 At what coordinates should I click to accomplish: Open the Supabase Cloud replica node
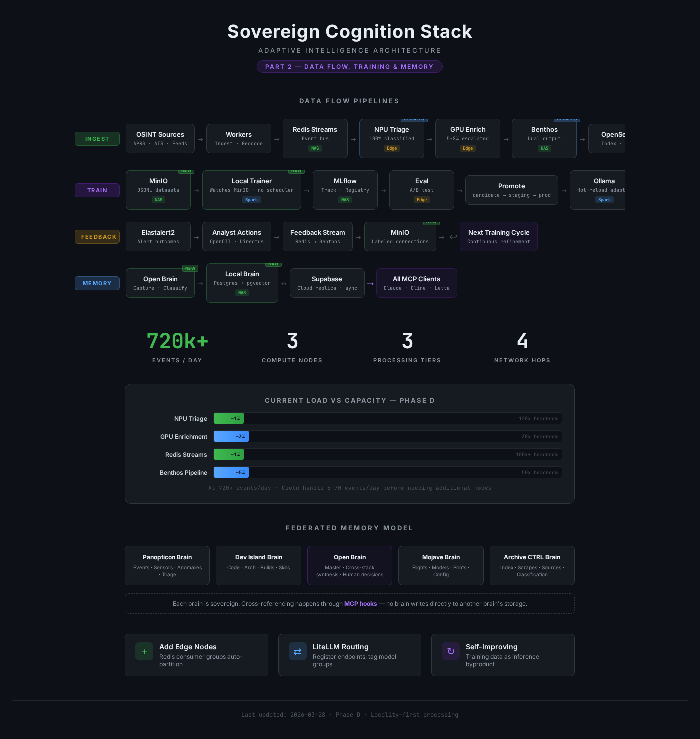pos(327,283)
